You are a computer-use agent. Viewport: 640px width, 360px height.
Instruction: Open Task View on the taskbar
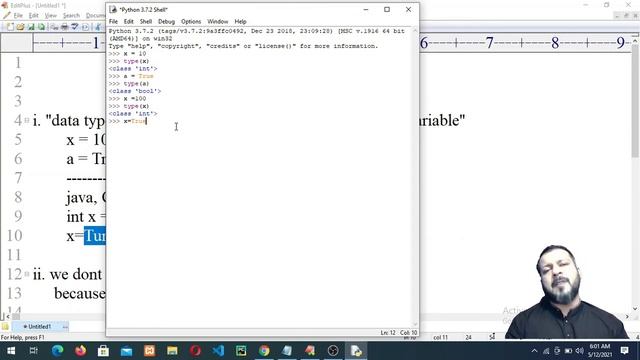[x=34, y=351]
